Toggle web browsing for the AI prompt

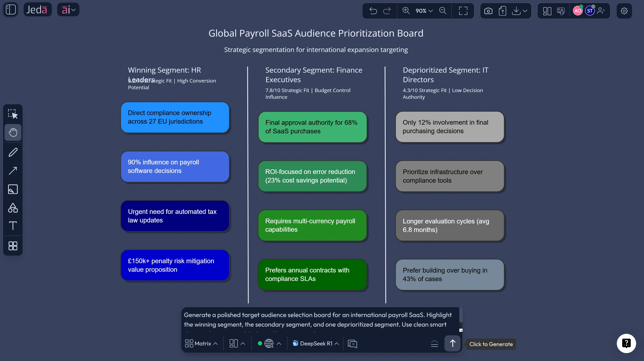268,343
